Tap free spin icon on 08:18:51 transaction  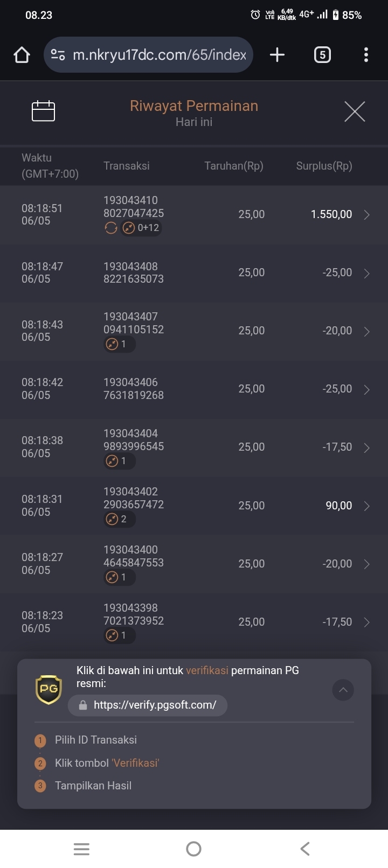tap(110, 228)
